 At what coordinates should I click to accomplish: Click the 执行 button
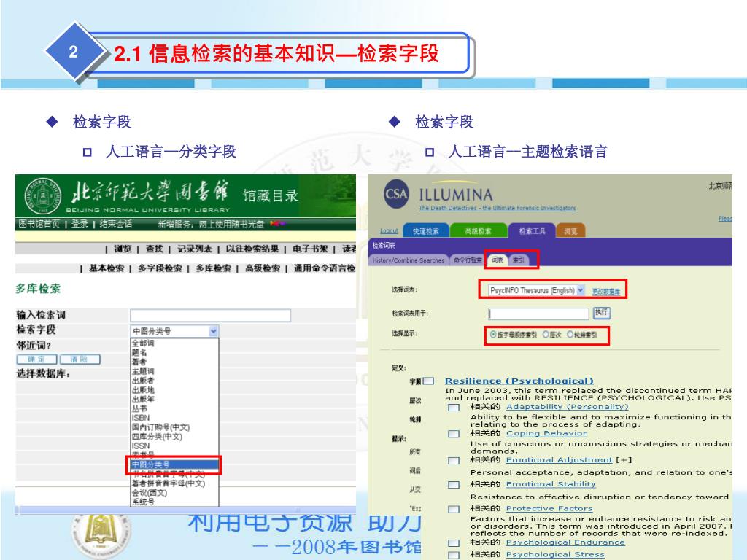coord(602,312)
